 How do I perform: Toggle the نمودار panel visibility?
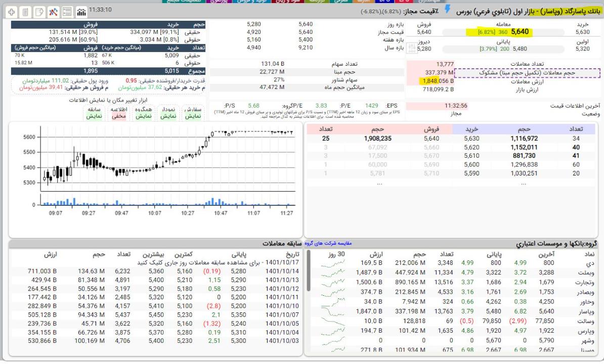[x=168, y=112]
